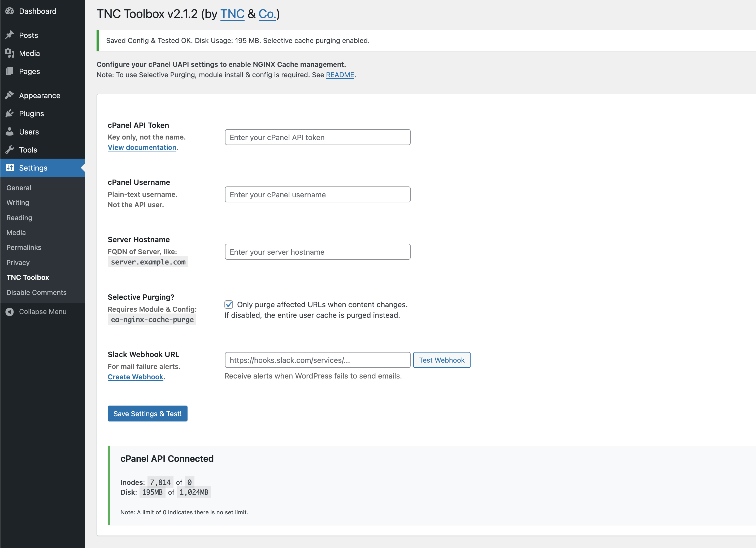This screenshot has width=756, height=548.
Task: Click Collapse Menu label
Action: tap(43, 312)
